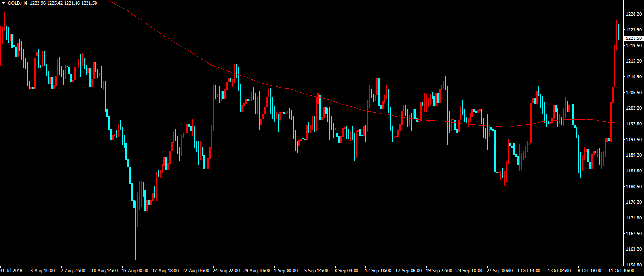Click the 4 Oct 04:00 time label

click(560, 271)
